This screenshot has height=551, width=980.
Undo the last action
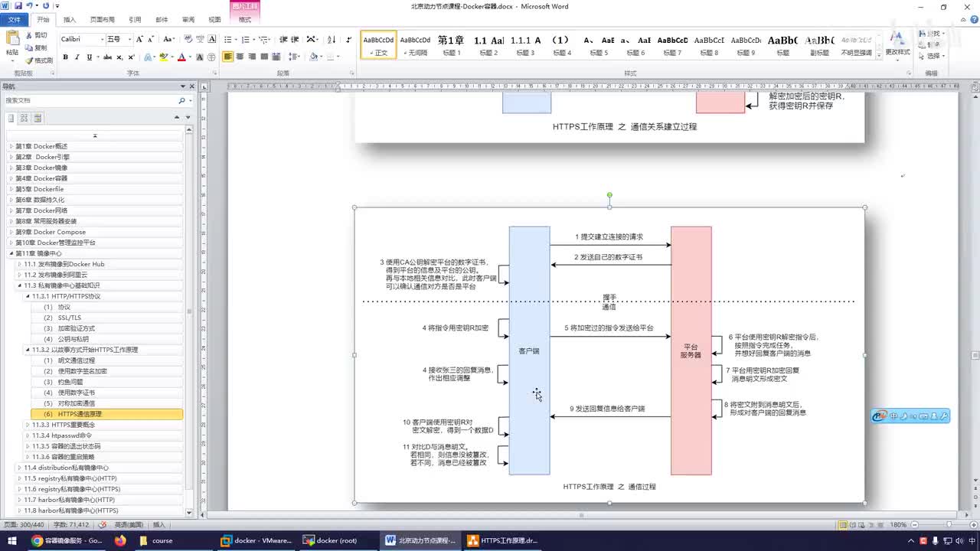29,6
